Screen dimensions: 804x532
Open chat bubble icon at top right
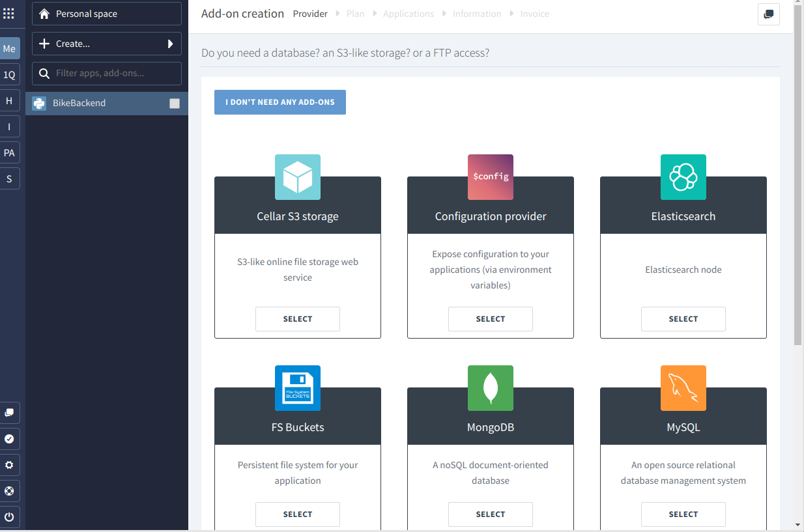[769, 14]
